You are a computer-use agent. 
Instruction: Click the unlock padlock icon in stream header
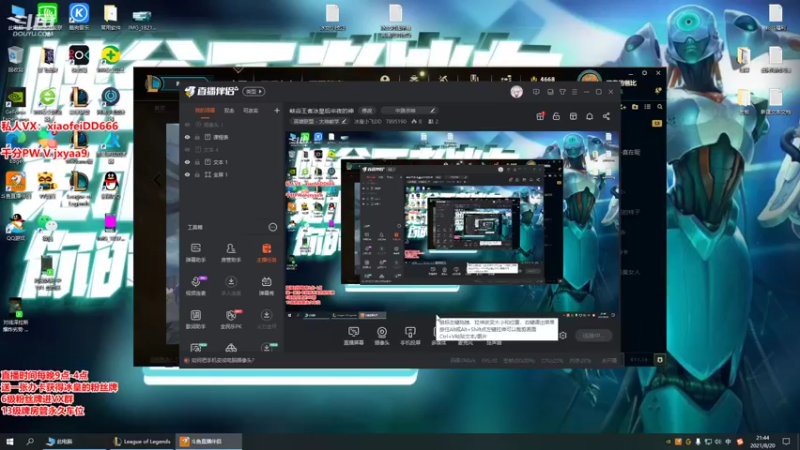coord(556,116)
